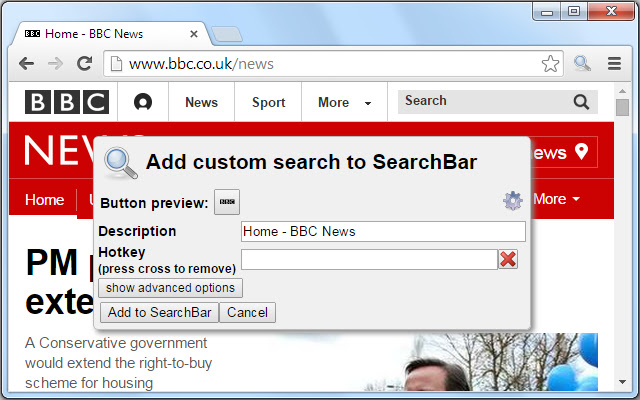Click the address bar URL

(x=201, y=64)
